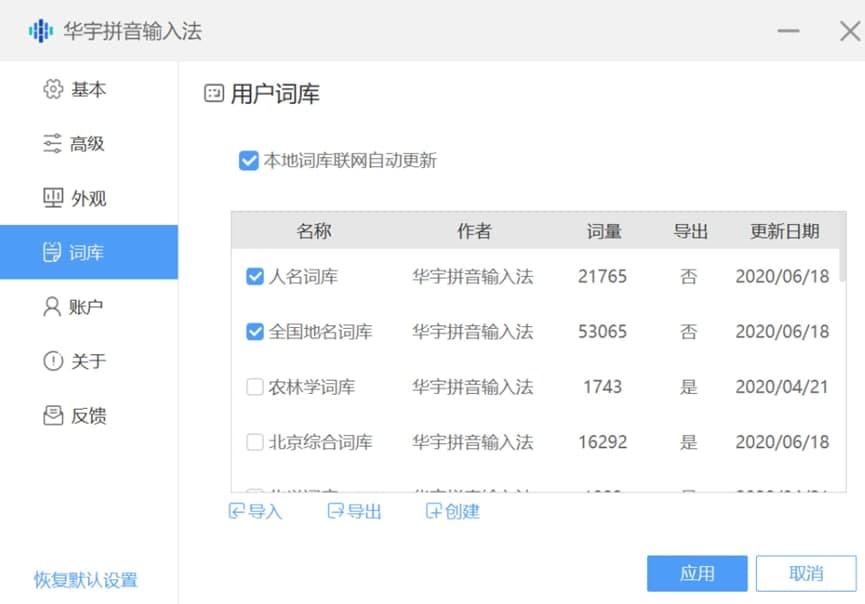Click the settings gear icon beside 基本
Screen dimensions: 865x604
coord(52,90)
